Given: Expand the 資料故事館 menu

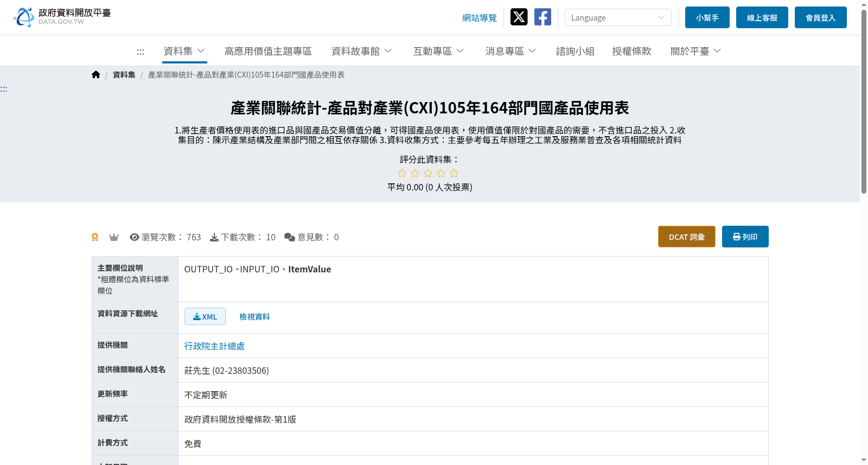Looking at the screenshot, I should click(361, 51).
